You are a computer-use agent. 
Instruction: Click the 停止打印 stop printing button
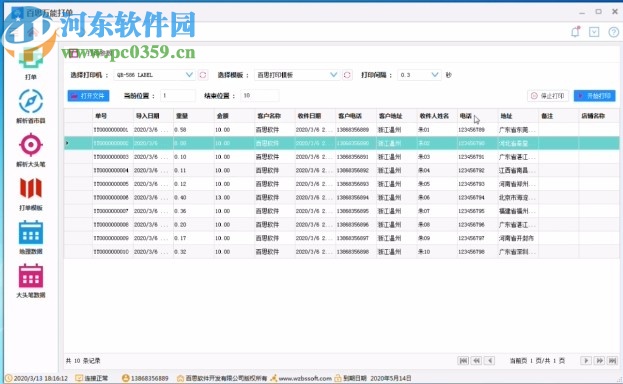point(548,96)
